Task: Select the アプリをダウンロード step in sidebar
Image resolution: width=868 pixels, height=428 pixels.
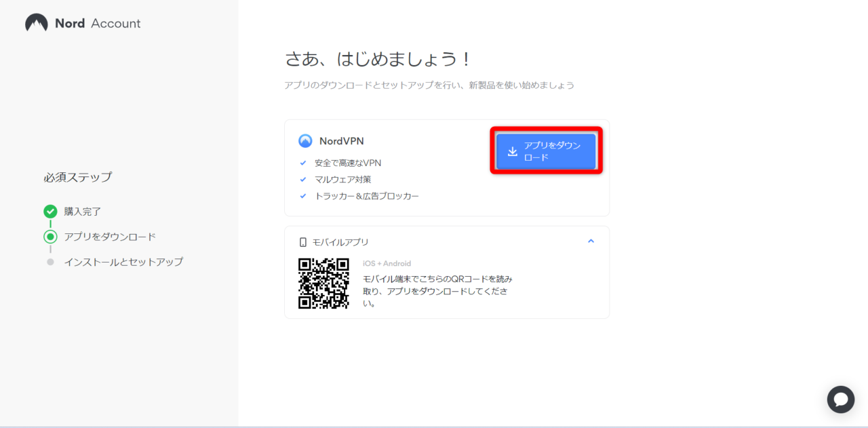Action: 110,237
